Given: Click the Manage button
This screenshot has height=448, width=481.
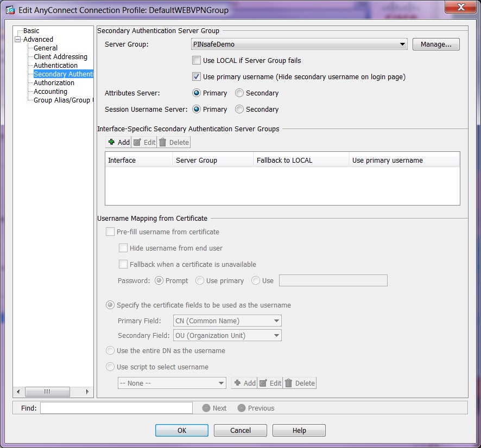Looking at the screenshot, I should click(435, 44).
